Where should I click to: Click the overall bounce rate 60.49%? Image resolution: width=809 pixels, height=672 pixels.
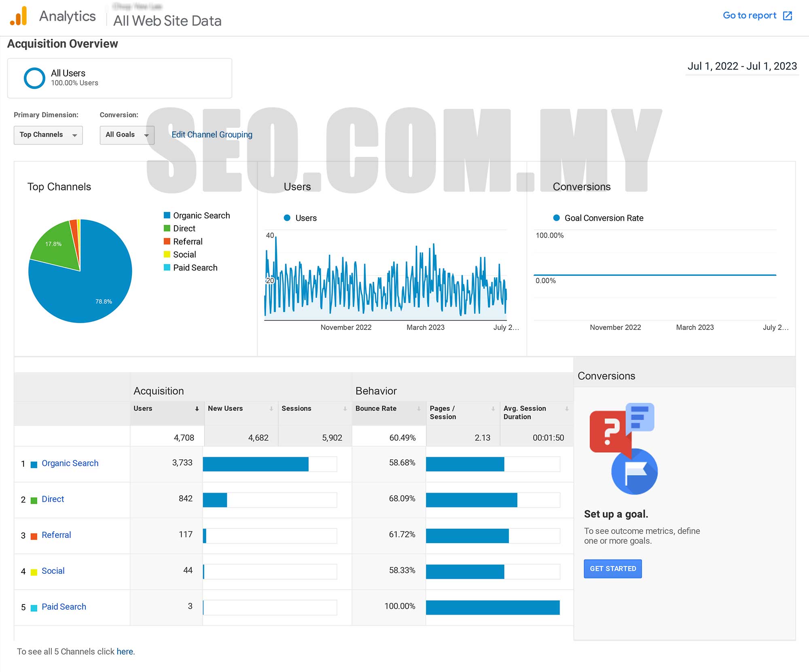tap(402, 438)
